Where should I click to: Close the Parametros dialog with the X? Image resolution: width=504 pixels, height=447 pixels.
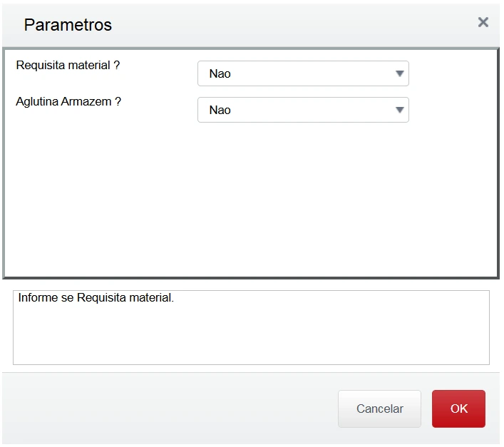483,22
